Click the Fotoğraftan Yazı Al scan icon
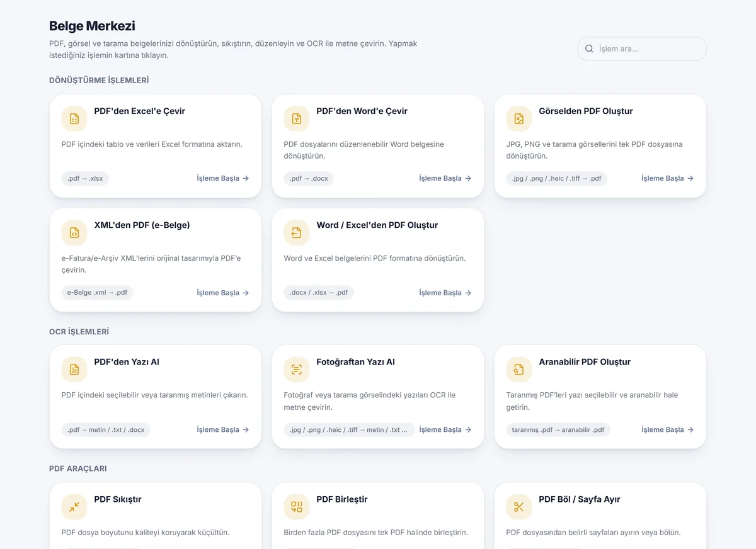Image resolution: width=756 pixels, height=549 pixels. tap(297, 370)
